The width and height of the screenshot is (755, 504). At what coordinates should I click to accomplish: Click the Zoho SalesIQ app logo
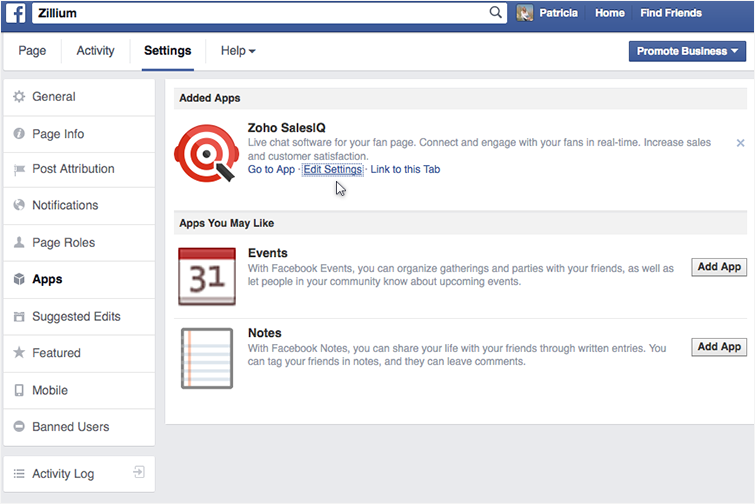[207, 153]
